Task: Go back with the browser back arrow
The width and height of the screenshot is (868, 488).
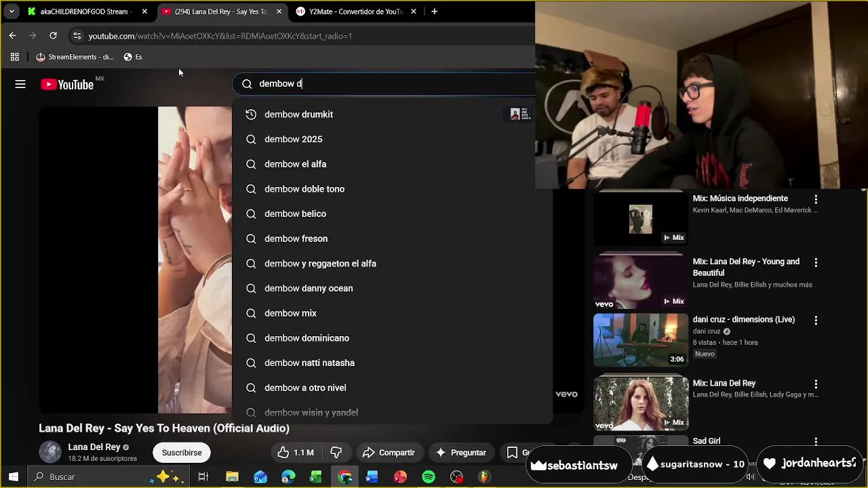Action: 12,36
